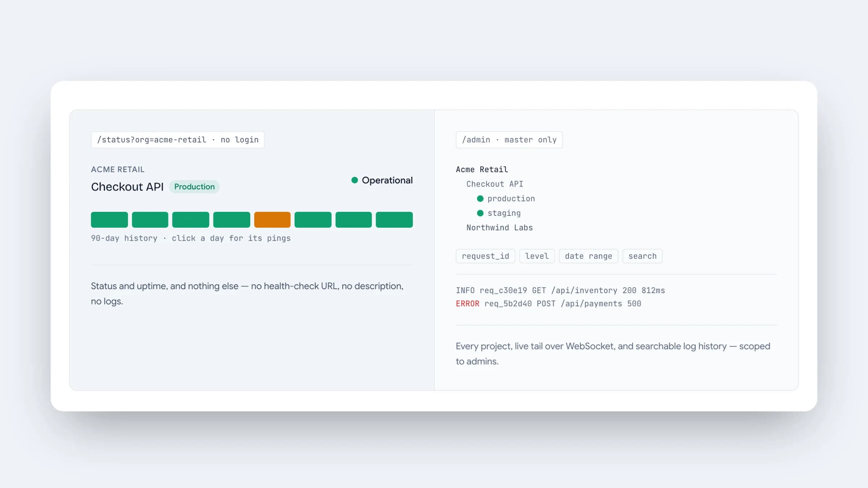Click the first green bar in uptime history
Screen dimensions: 868x488
pyautogui.click(x=109, y=220)
